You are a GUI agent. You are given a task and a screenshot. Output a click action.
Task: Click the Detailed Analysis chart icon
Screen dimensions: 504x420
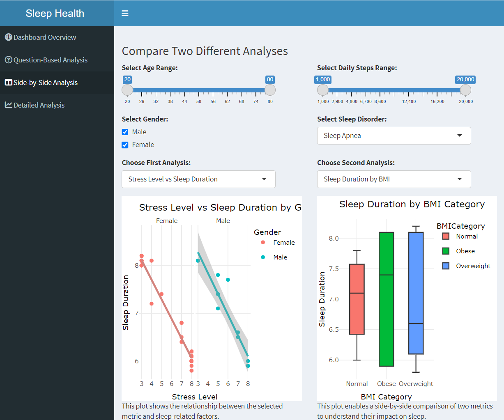click(8, 105)
